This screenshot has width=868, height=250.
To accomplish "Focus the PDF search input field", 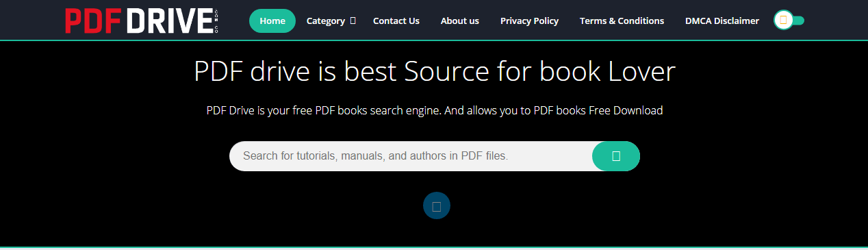I will click(x=411, y=156).
